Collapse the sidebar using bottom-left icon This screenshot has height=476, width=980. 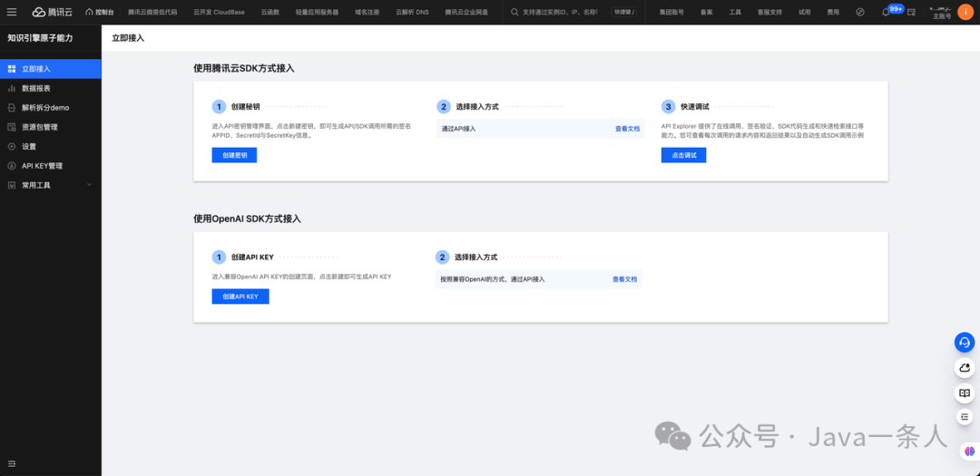(x=11, y=463)
